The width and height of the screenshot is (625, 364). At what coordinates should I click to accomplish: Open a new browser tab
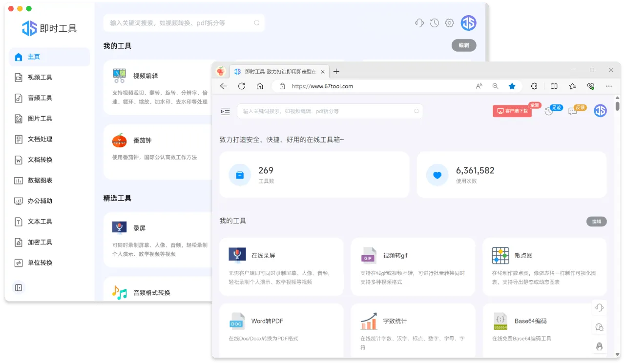tap(336, 72)
